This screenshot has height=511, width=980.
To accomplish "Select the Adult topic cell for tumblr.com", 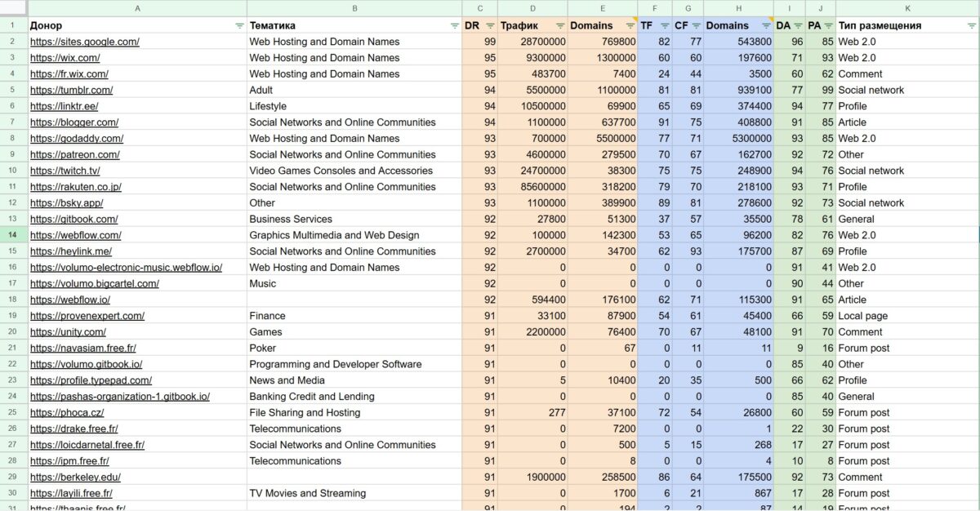I will [x=261, y=90].
